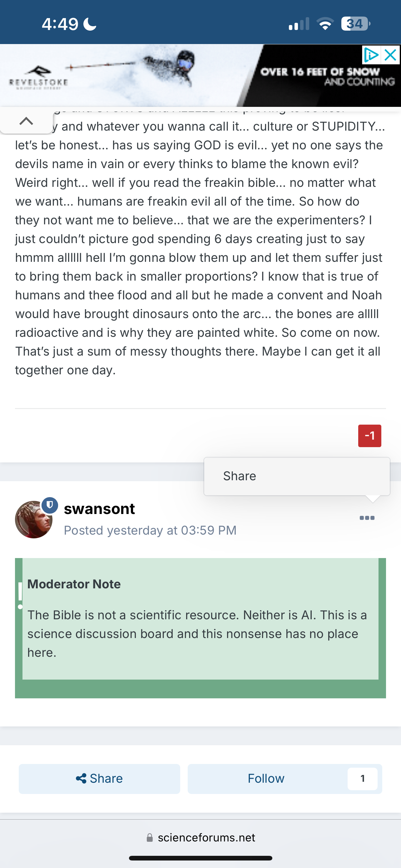The image size is (401, 868).
Task: Collapse using the up chevron tab
Action: coord(26,121)
